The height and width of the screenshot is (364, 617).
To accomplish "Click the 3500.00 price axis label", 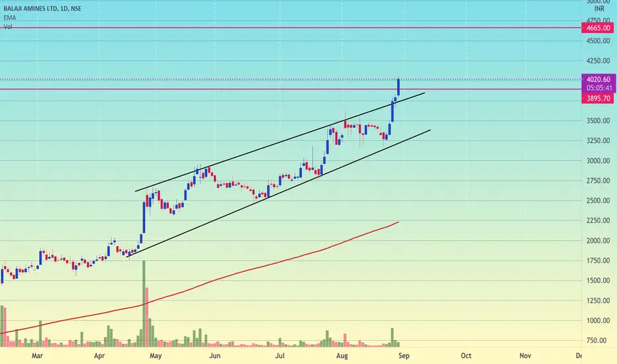I will [598, 121].
